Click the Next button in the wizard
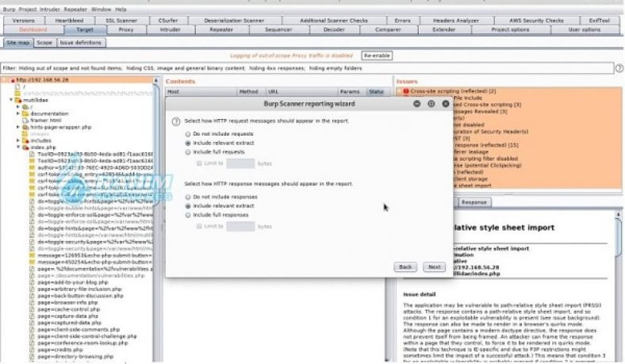Image resolution: width=625 pixels, height=364 pixels. pyautogui.click(x=434, y=267)
